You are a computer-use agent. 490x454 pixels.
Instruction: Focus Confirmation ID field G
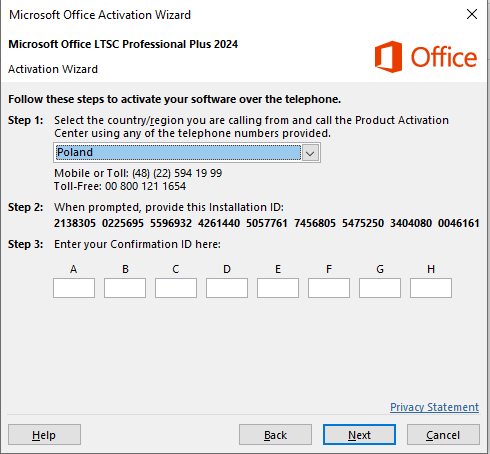(380, 288)
